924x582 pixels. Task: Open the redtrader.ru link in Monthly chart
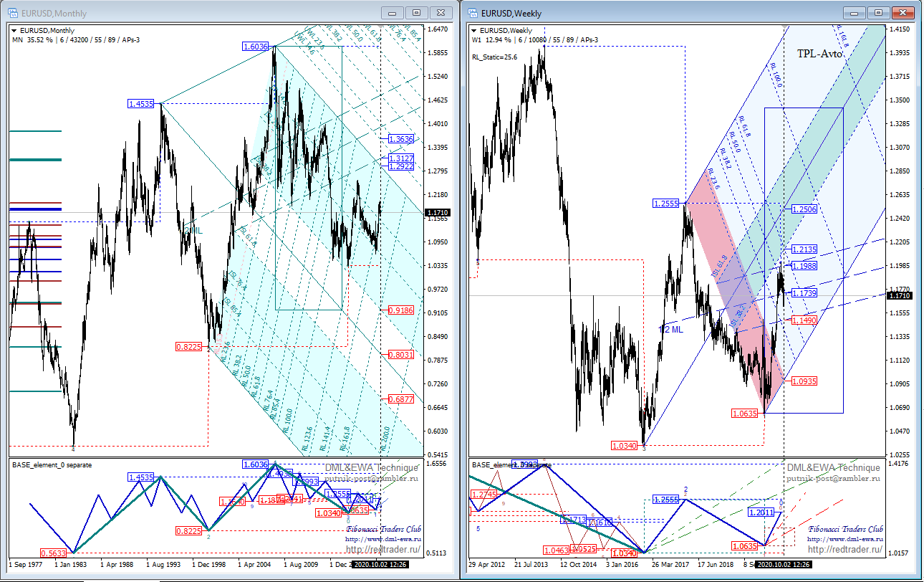(382, 550)
